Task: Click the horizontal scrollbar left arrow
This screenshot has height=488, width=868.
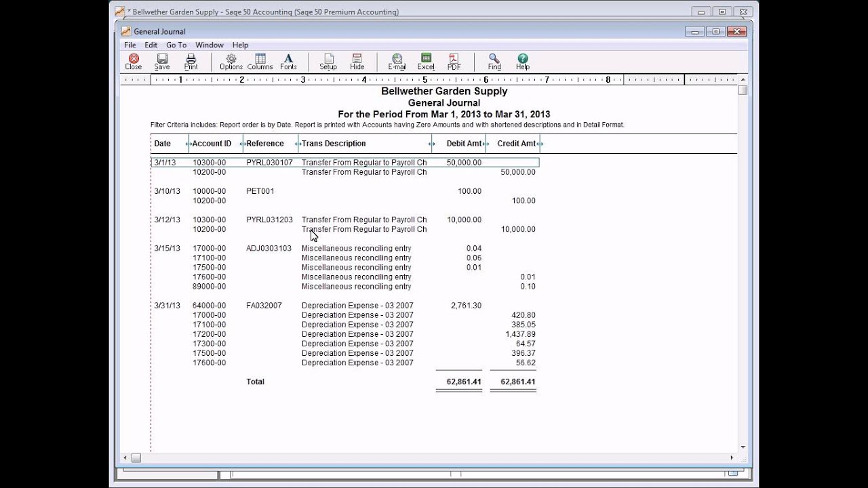Action: (x=125, y=458)
